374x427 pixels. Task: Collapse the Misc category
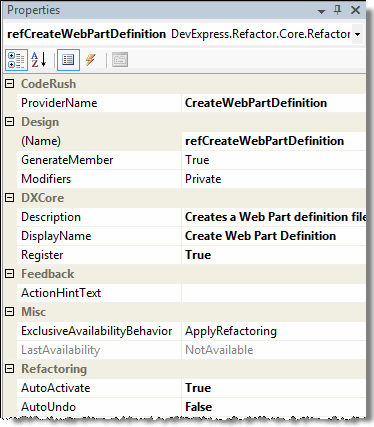coord(10,312)
